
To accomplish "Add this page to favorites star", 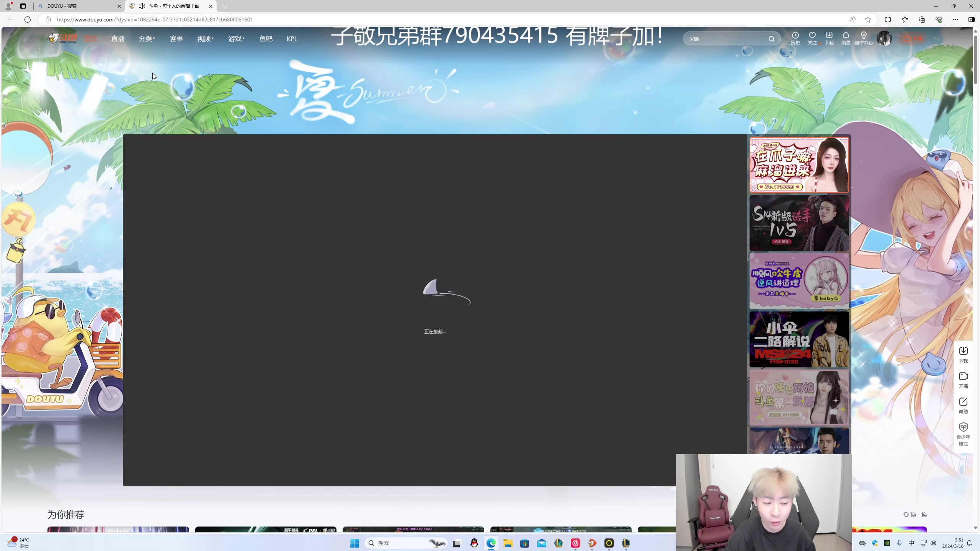I will tap(868, 20).
